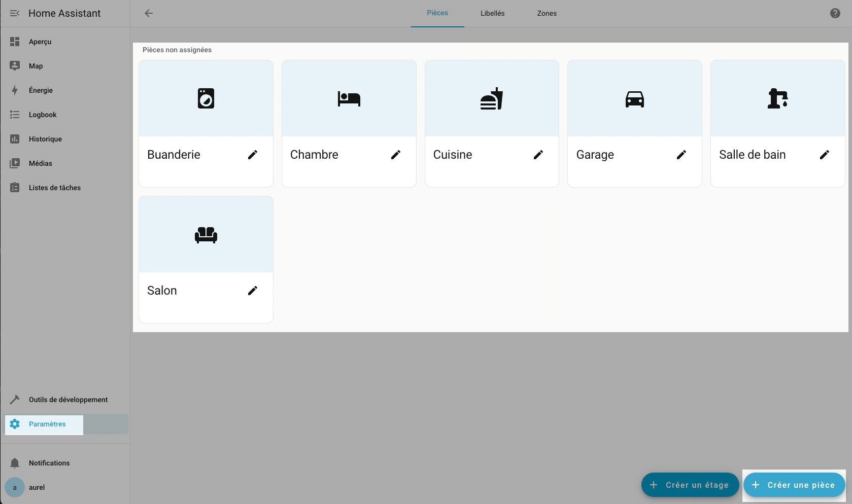
Task: Click the Logbook list icon
Action: coord(15,115)
